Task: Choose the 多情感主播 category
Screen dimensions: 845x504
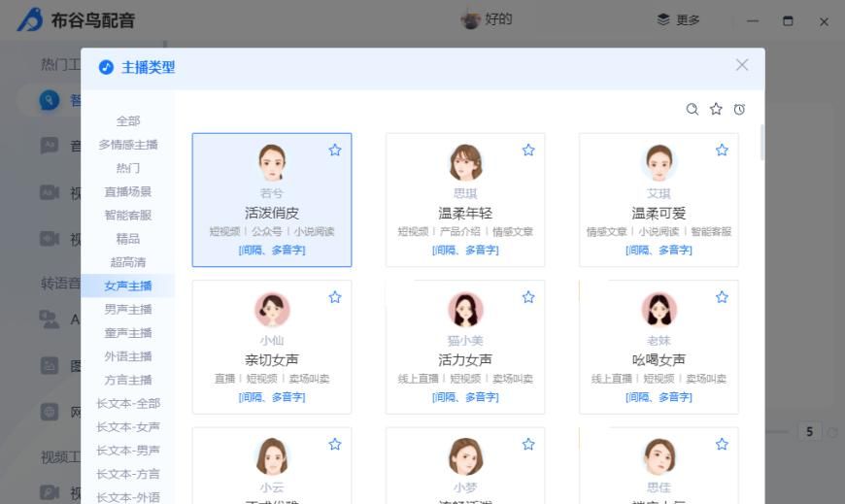Action: tap(127, 145)
